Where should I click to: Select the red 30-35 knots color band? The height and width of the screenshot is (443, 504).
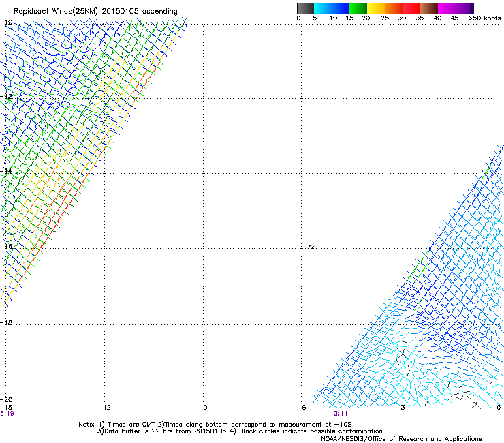click(411, 8)
